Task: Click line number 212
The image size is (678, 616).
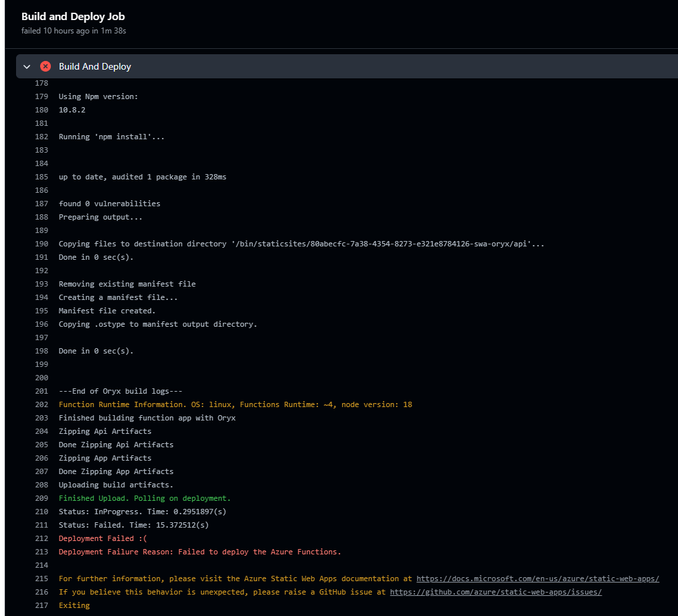Action: click(x=41, y=538)
